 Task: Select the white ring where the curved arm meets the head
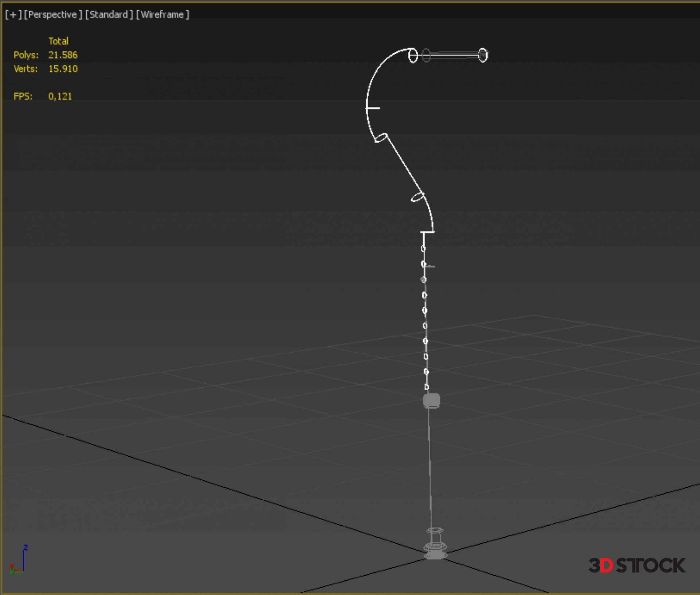click(413, 56)
